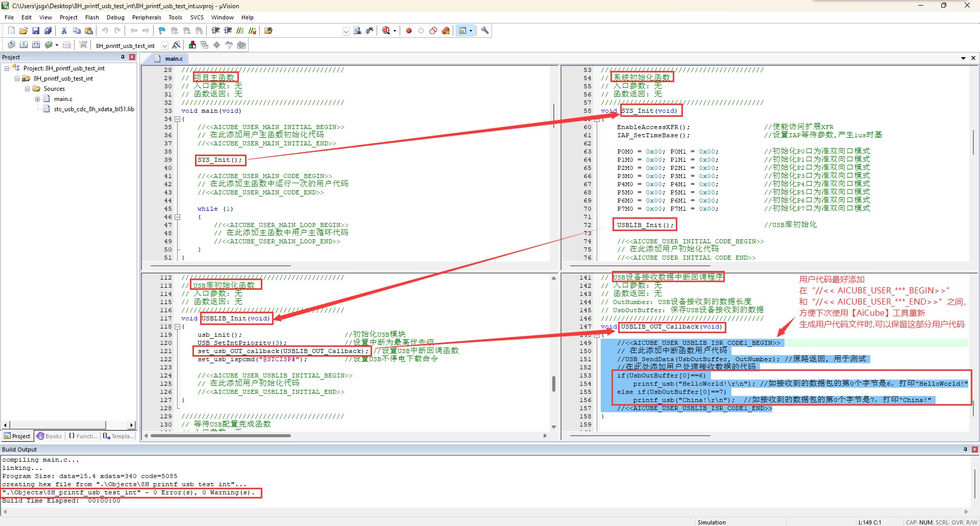Comment out the selected lines

[240, 31]
